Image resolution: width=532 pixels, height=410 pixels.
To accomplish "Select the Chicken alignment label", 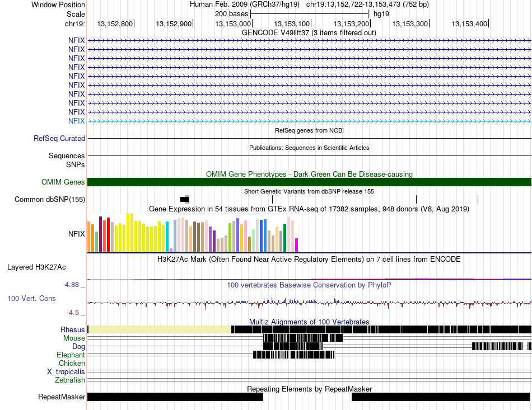I will point(72,363).
